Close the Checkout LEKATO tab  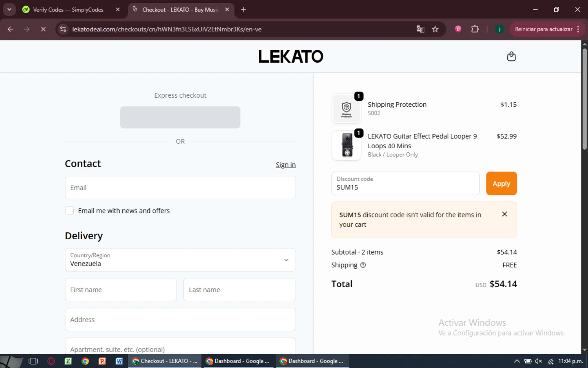(227, 9)
